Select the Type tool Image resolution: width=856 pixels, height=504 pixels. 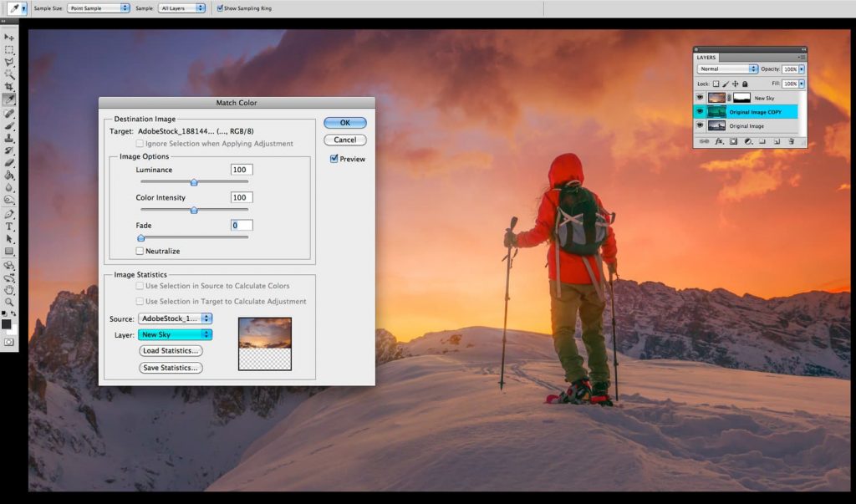click(x=9, y=227)
